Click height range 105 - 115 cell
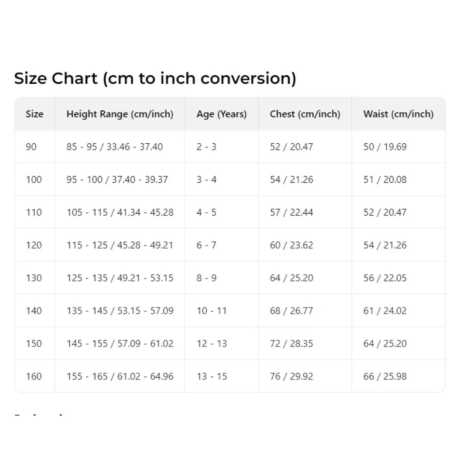 (119, 212)
